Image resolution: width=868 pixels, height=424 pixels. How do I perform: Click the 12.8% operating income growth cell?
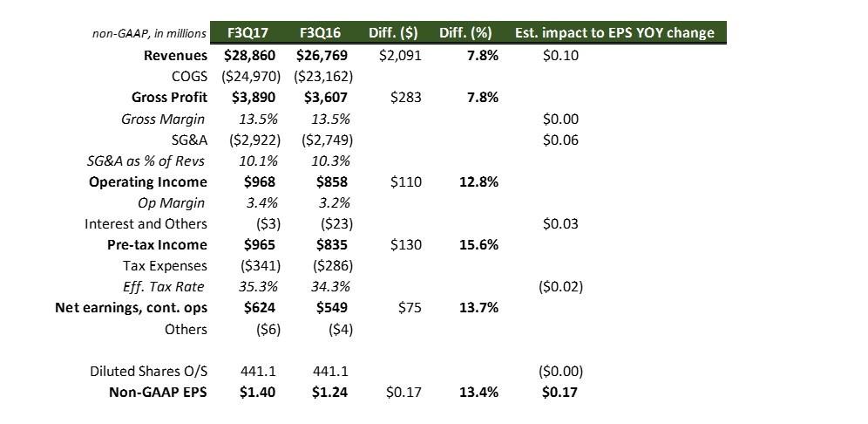tap(478, 182)
